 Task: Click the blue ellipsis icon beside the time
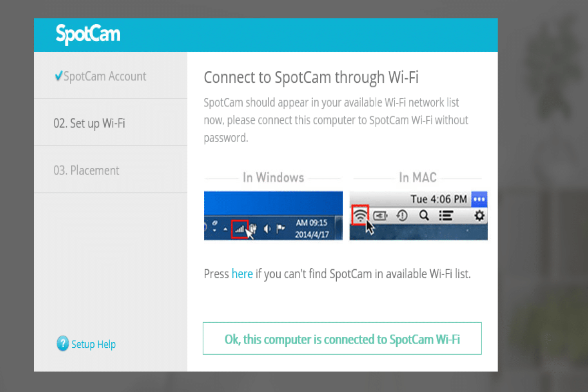(x=479, y=199)
